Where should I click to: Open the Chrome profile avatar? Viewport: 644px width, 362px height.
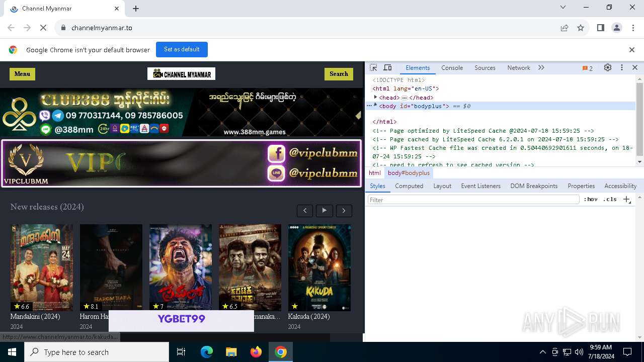(x=617, y=28)
